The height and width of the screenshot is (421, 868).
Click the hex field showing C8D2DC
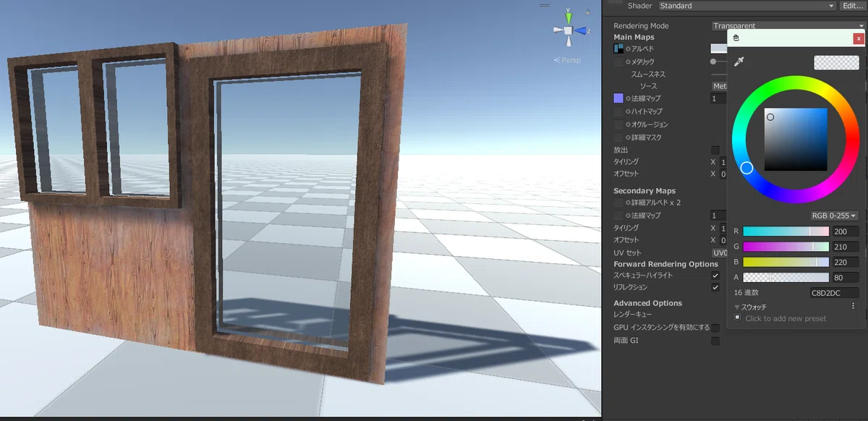[834, 293]
